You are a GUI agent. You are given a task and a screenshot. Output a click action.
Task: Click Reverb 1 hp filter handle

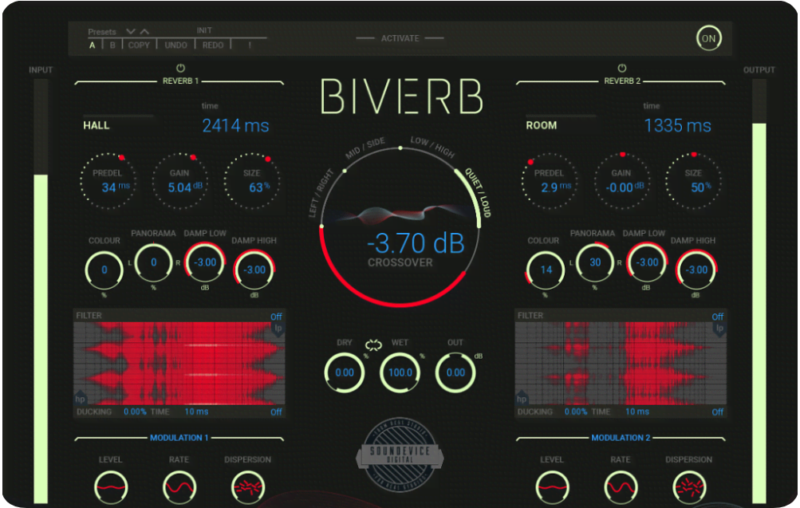(80, 399)
